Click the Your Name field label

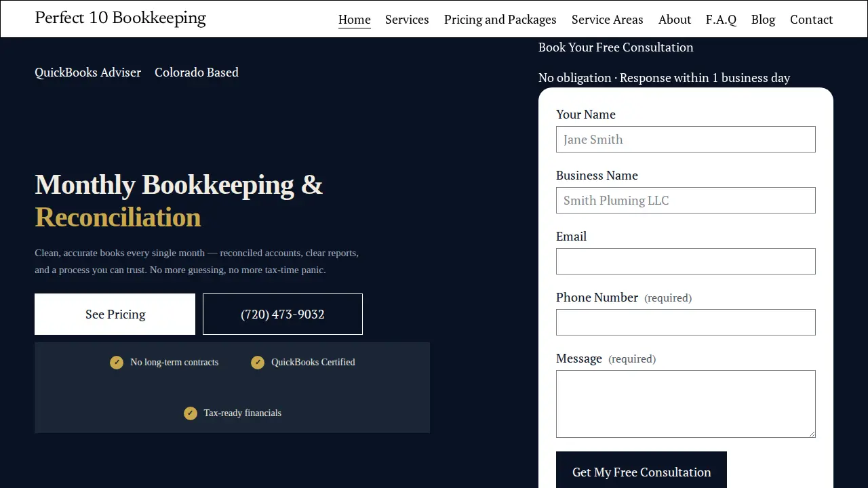pyautogui.click(x=586, y=115)
